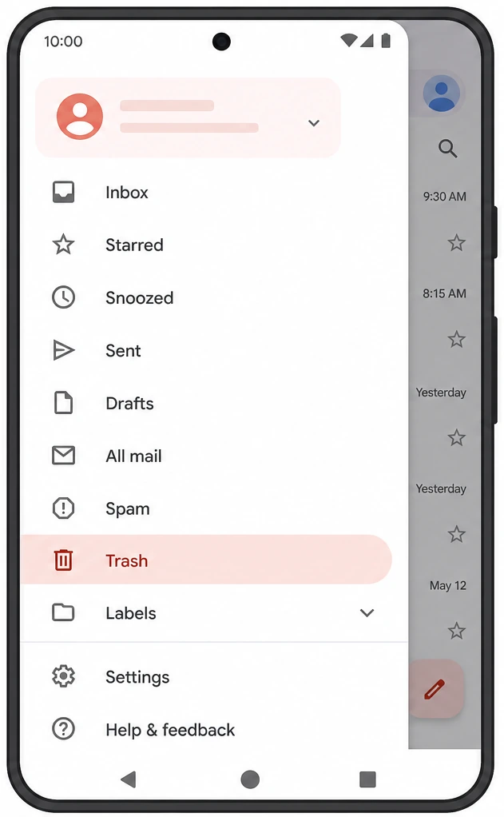
Task: Tap the search magnifier icon
Action: coord(448,149)
